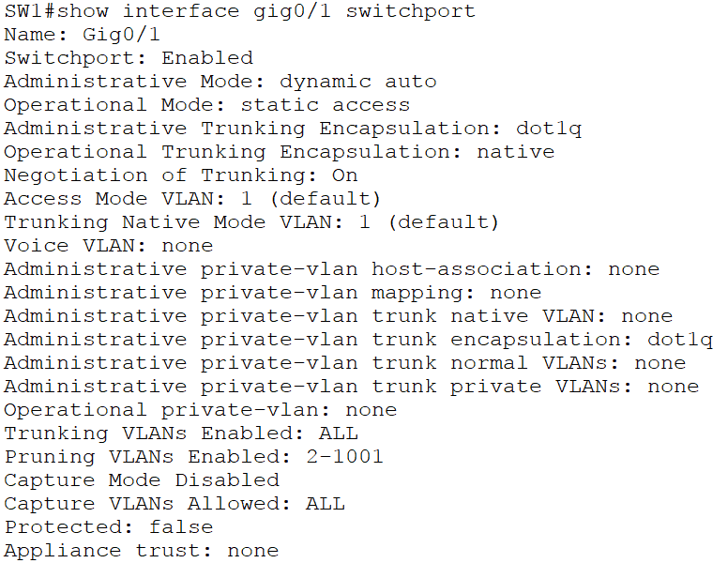Click the 'Operational private-vlan: none' line
This screenshot has height=563, width=728.
click(x=200, y=410)
